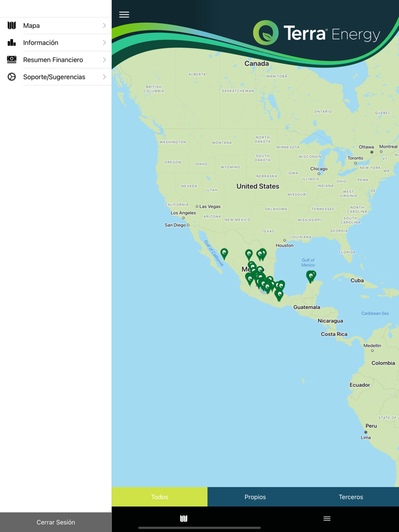Click the Las Vegas label on map
The width and height of the screenshot is (399, 532).
pyautogui.click(x=210, y=206)
